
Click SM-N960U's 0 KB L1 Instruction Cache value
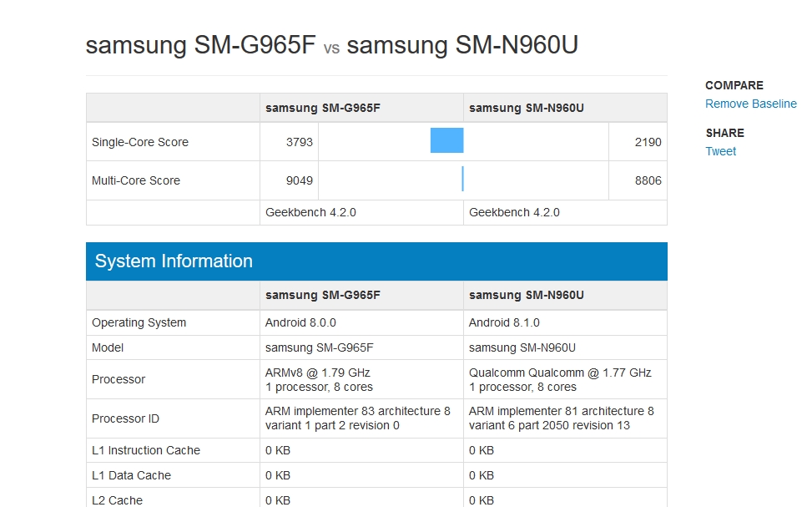point(481,450)
